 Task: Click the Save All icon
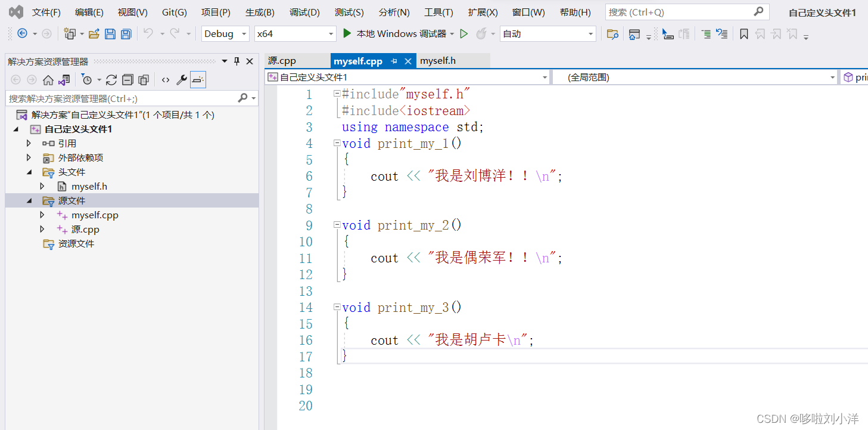click(126, 34)
